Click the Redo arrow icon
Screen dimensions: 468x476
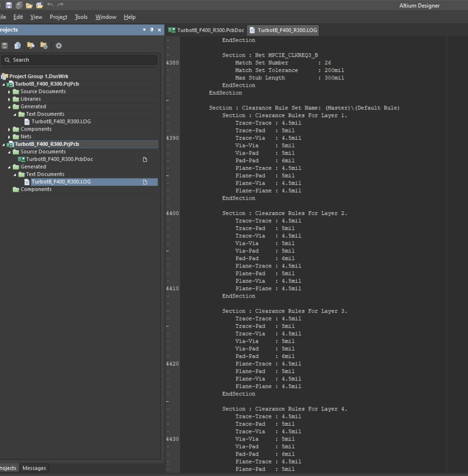pyautogui.click(x=60, y=5)
